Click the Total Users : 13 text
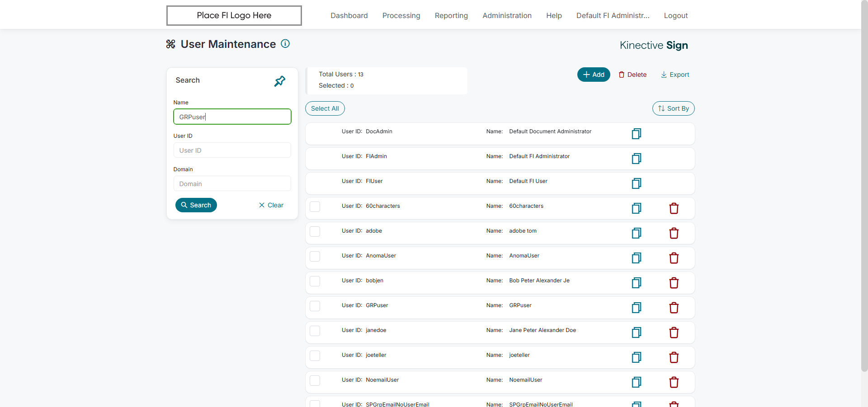 [341, 74]
